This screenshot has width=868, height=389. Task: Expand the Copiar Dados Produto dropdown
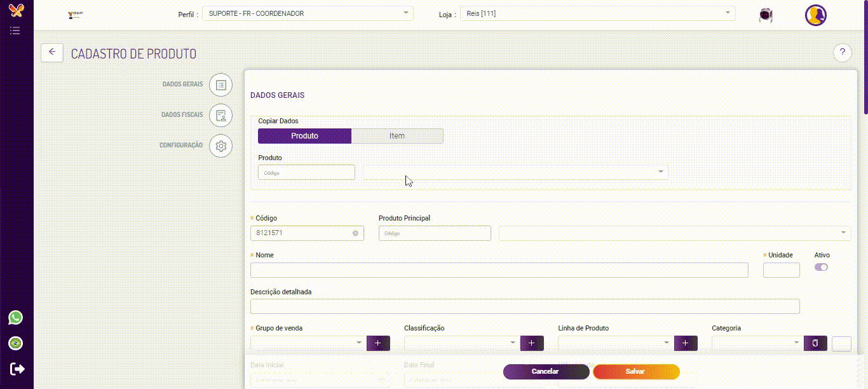coord(515,172)
